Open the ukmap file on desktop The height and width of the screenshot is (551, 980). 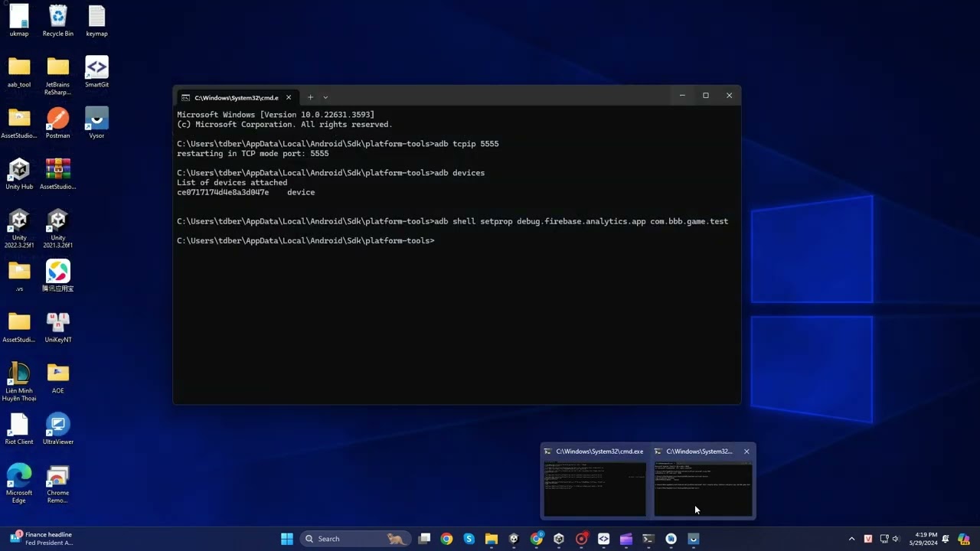(x=19, y=21)
